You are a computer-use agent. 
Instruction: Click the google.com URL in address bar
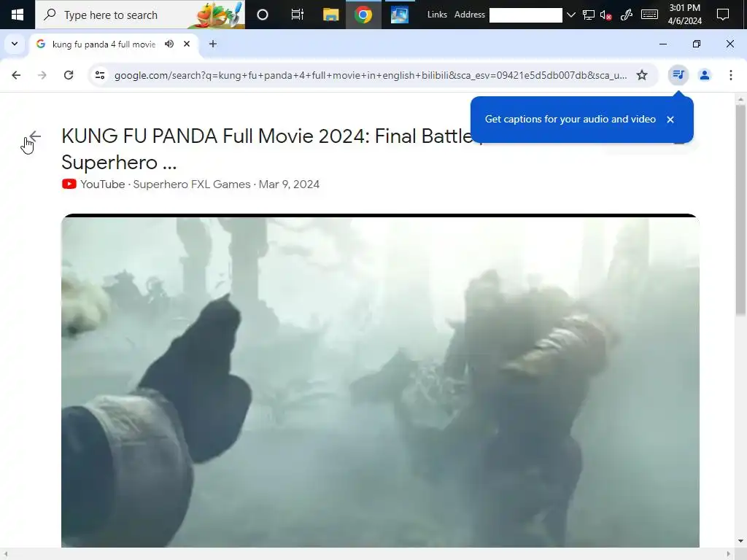(371, 75)
